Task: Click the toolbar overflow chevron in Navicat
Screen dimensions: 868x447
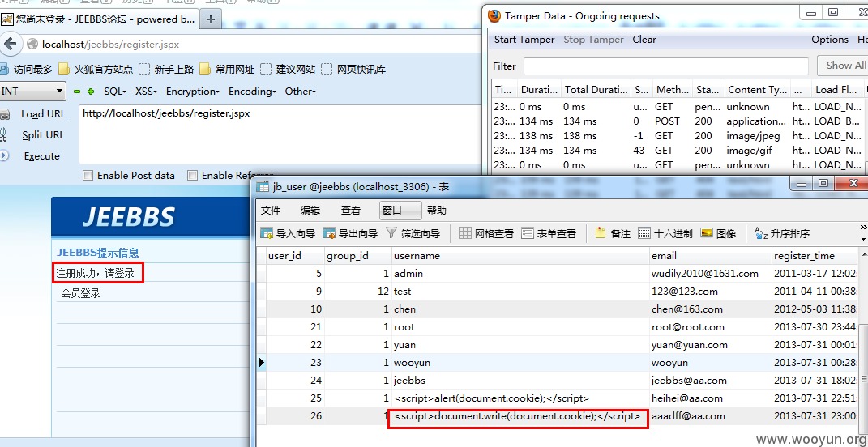Action: (864, 228)
